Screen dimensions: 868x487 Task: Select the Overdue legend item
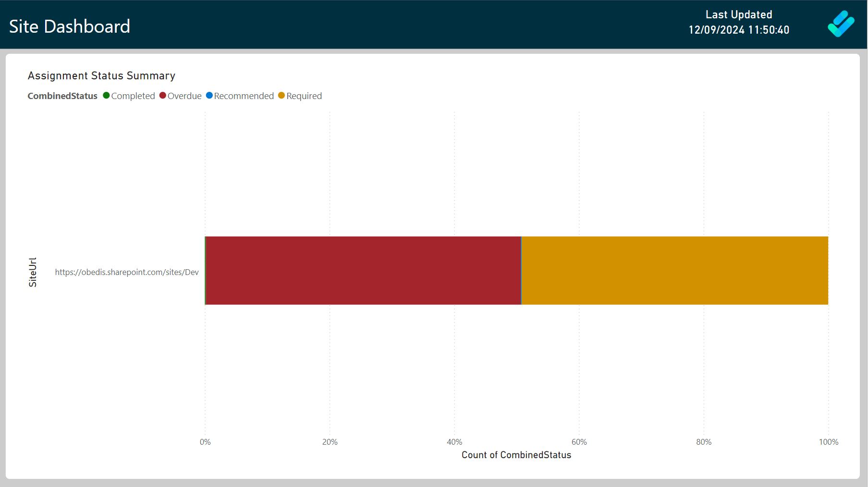[181, 96]
